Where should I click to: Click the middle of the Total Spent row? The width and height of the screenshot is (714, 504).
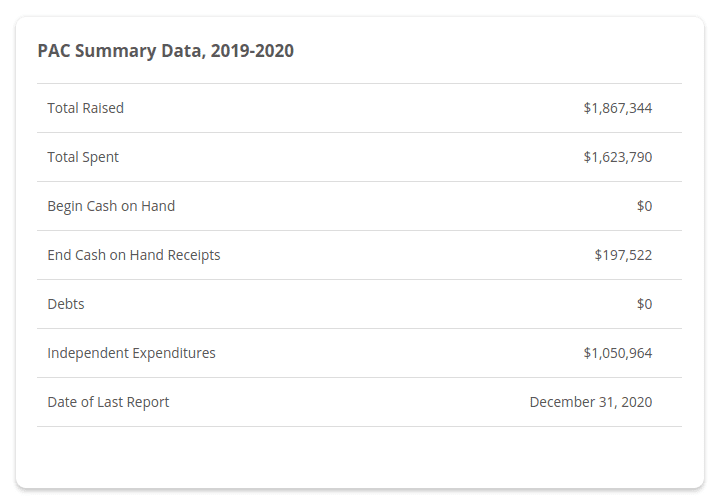point(359,157)
